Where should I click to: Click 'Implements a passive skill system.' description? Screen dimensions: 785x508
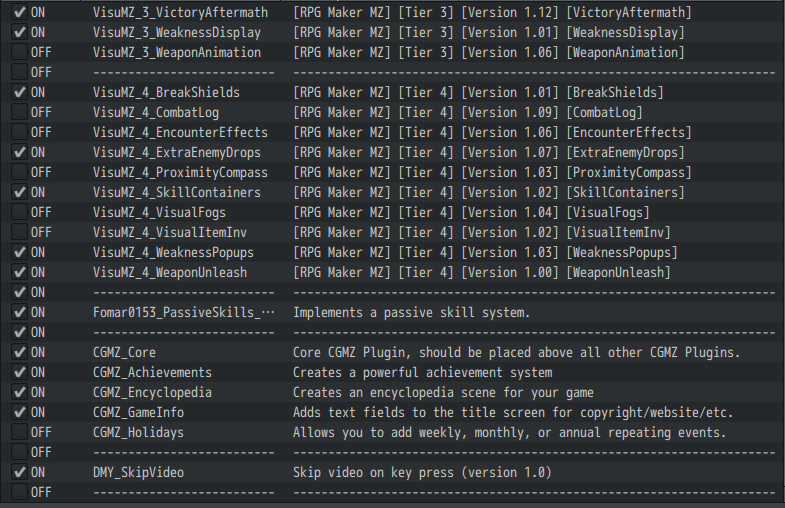[412, 313]
